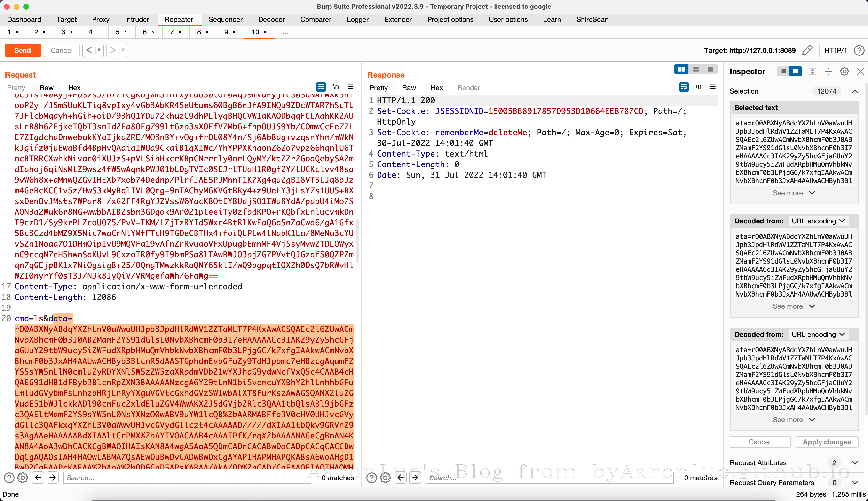
Task: Open the User options tab
Action: [508, 19]
